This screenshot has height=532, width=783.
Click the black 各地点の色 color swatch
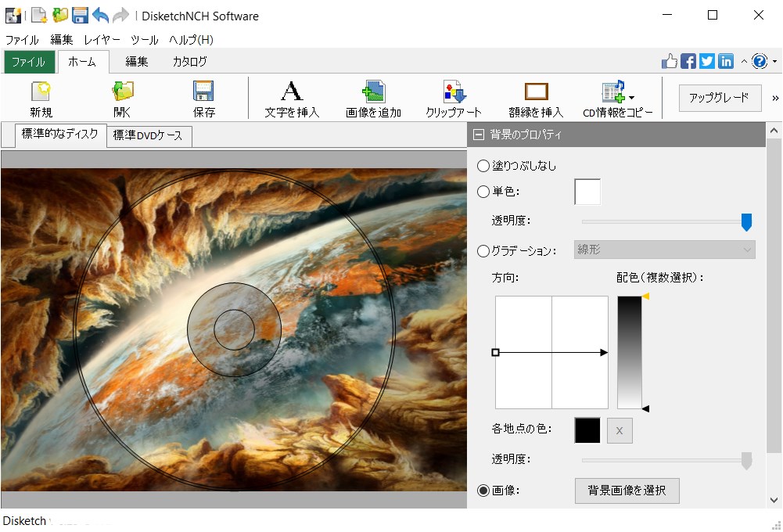587,430
